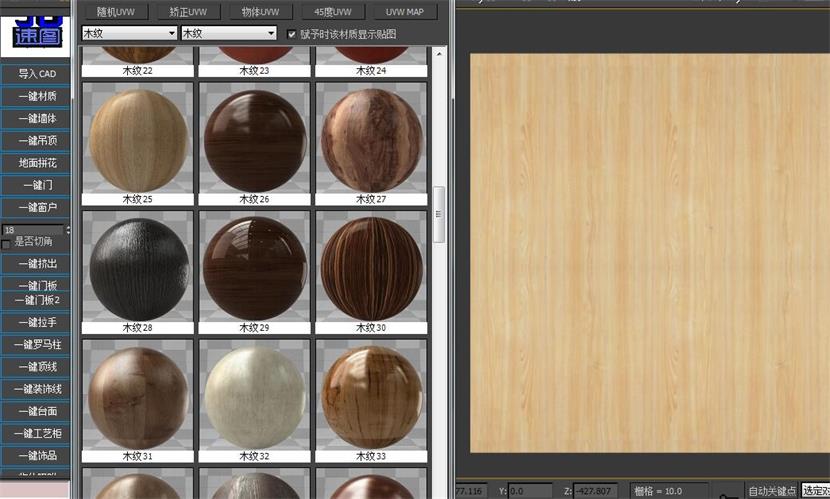Click 一键饰品 in the sidebar
The image size is (830, 499).
pyautogui.click(x=36, y=456)
